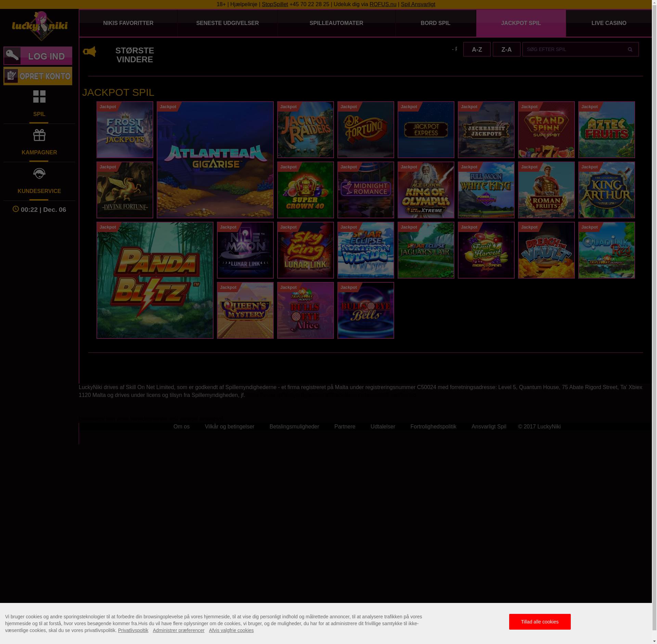Image resolution: width=657 pixels, height=644 pixels.
Task: Click the megaphone winners icon
Action: point(89,52)
